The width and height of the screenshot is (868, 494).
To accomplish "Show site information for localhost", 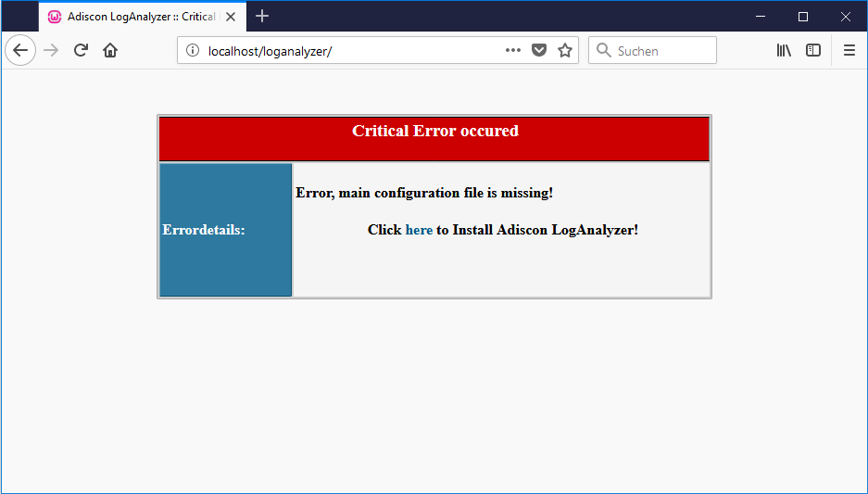I will (x=192, y=50).
